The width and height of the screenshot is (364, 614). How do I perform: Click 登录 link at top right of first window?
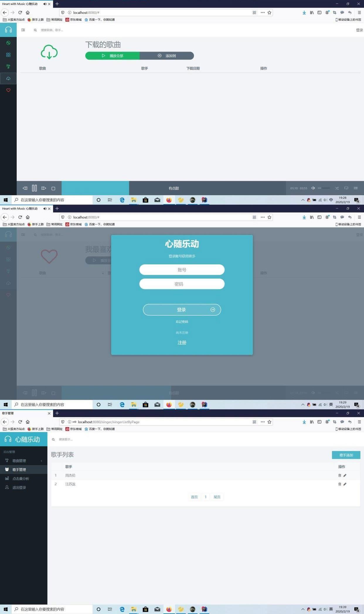tap(359, 30)
